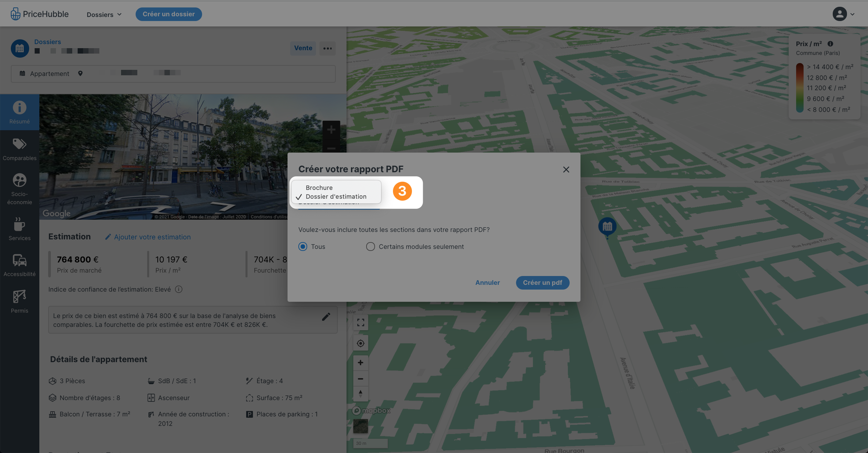The width and height of the screenshot is (868, 453).
Task: Click the Balcon / Terrasse : 7 m² detail
Action: tap(90, 414)
